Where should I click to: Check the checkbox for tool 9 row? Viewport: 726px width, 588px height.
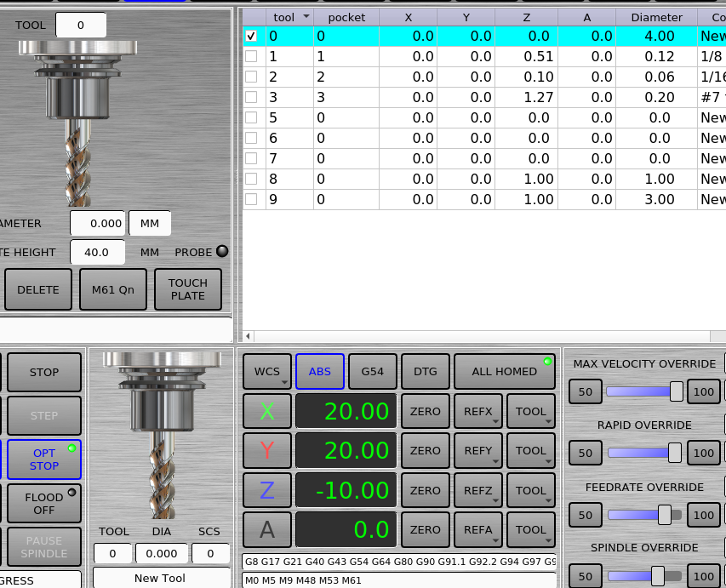point(251,199)
